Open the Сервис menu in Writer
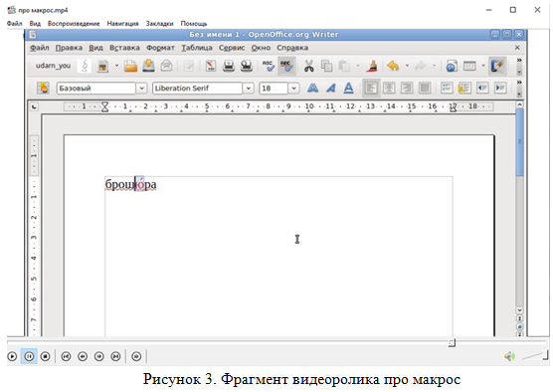 [232, 48]
